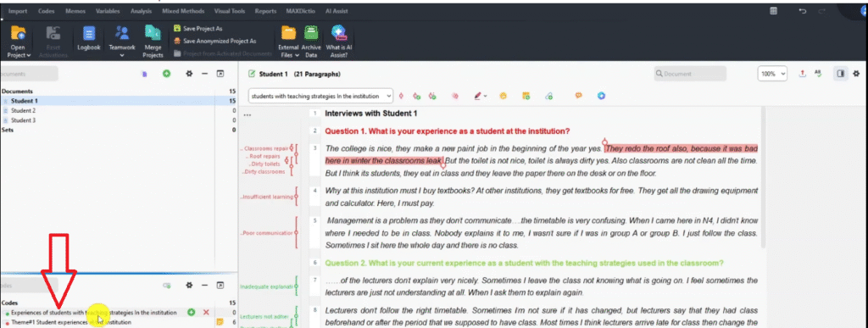Click the Document search field
This screenshot has height=328, width=868.
tap(690, 74)
